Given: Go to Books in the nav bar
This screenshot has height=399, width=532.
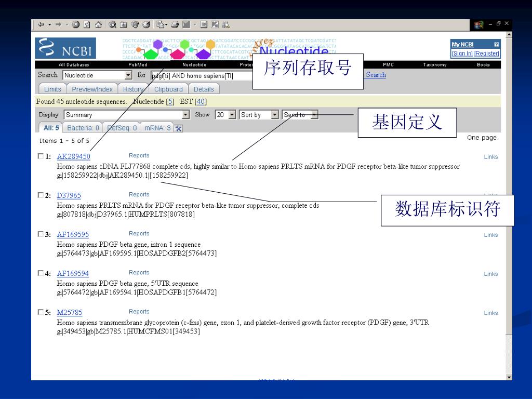Looking at the screenshot, I should [484, 64].
